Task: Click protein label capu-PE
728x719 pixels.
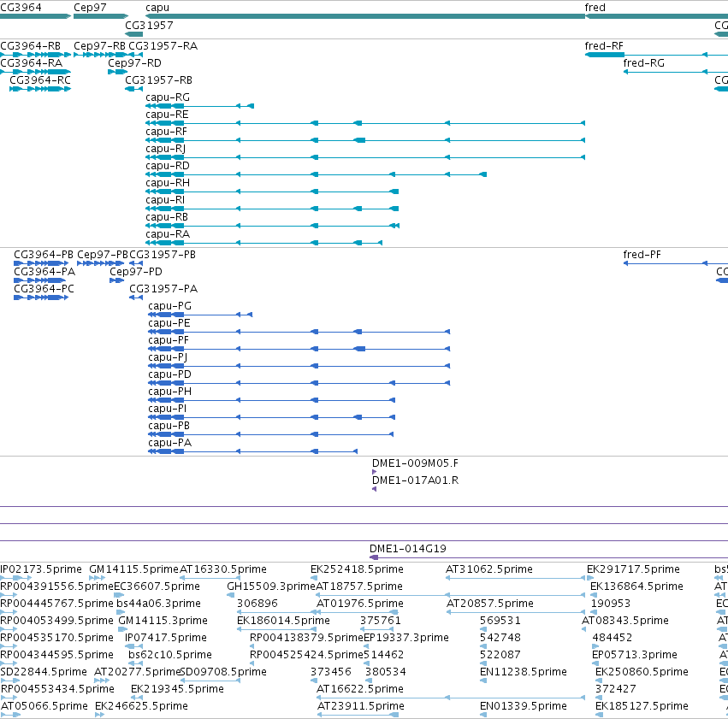Action: click(x=169, y=323)
